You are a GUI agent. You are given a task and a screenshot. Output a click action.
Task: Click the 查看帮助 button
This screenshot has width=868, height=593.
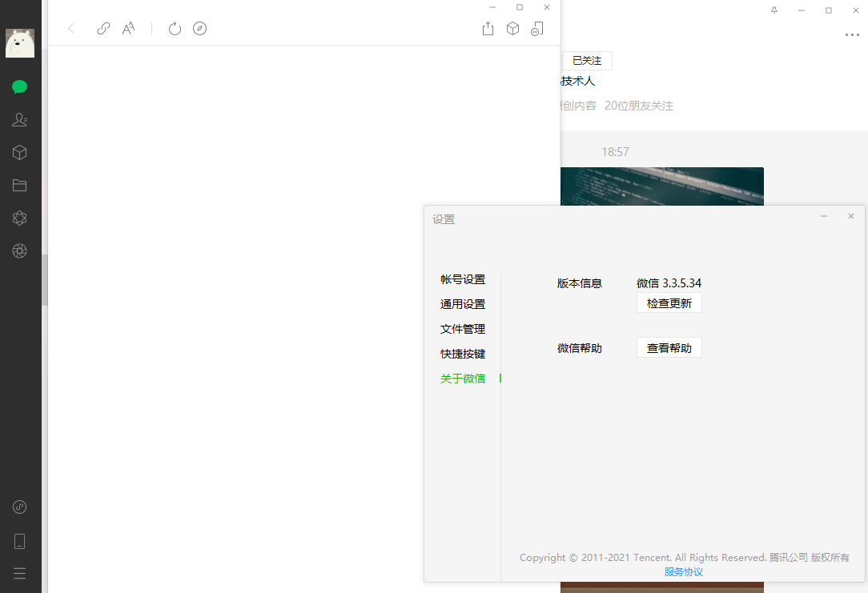tap(669, 348)
